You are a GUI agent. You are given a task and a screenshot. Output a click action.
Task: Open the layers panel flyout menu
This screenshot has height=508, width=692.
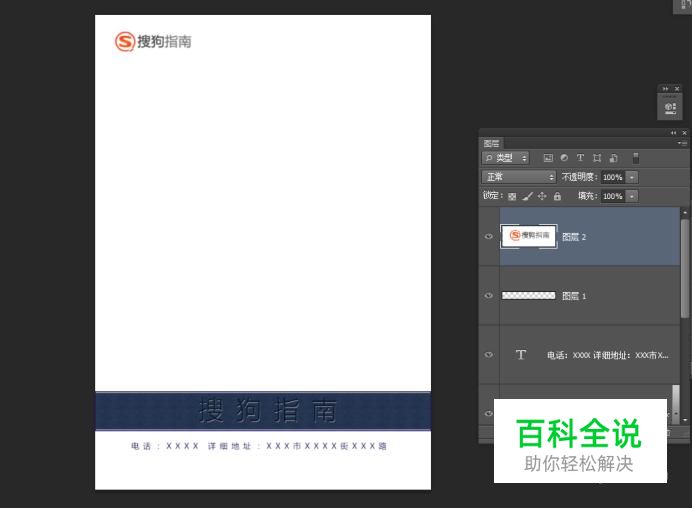[x=682, y=143]
